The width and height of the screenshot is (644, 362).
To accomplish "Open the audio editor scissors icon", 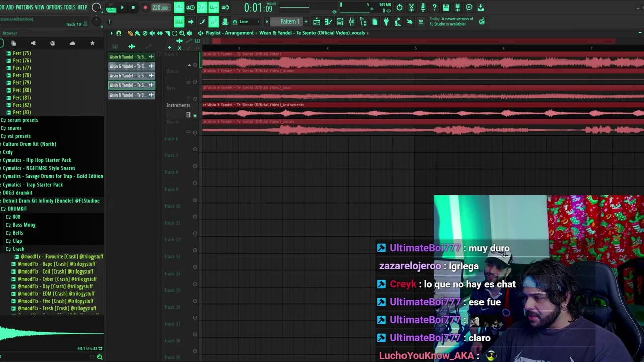I will pyautogui.click(x=411, y=7).
